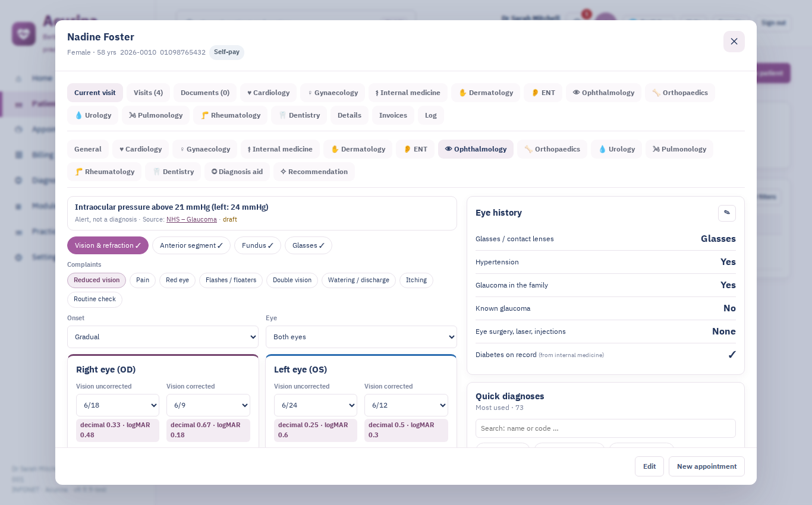Switch to the Fundus section
The image size is (812, 505).
(257, 245)
